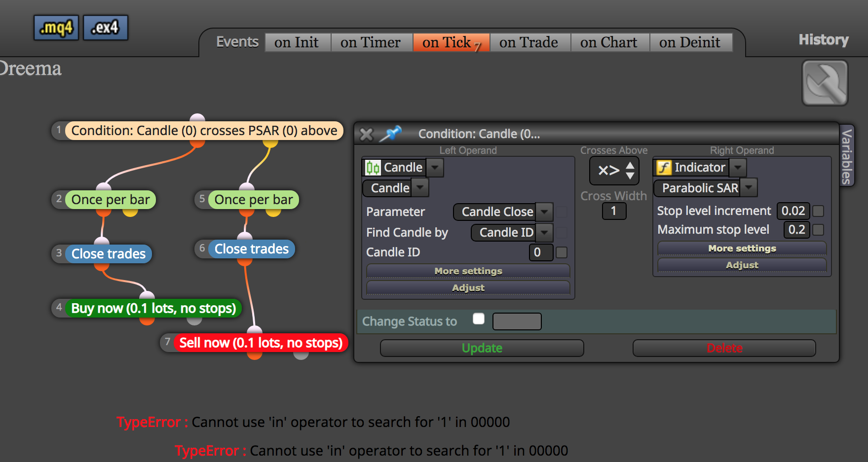Select the Condition: Candle crosses PSAR block
Viewport: 868px width, 462px height.
pyautogui.click(x=204, y=131)
